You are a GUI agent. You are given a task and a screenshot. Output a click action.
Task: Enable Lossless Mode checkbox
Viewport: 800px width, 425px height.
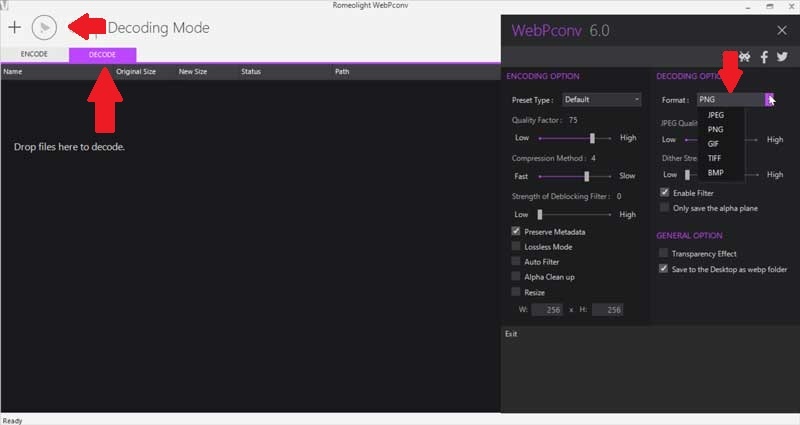point(516,246)
